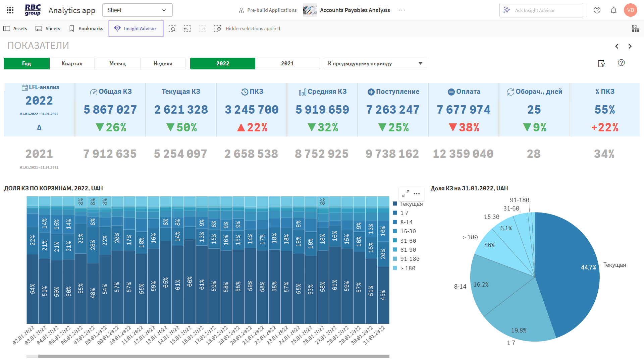Click the smart search selection icon
The height and width of the screenshot is (362, 644).
[x=172, y=28]
